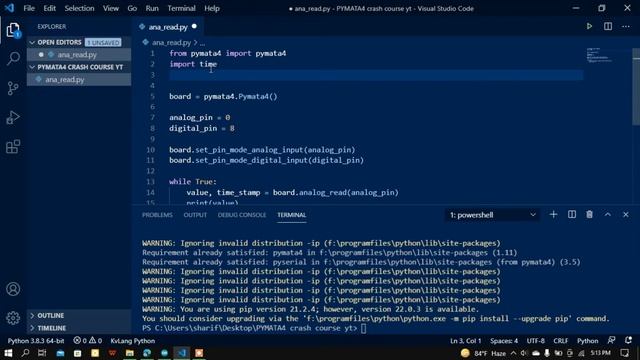Screen dimensions: 640x360
Task: Switch to the Debug Console tab
Action: click(x=242, y=215)
